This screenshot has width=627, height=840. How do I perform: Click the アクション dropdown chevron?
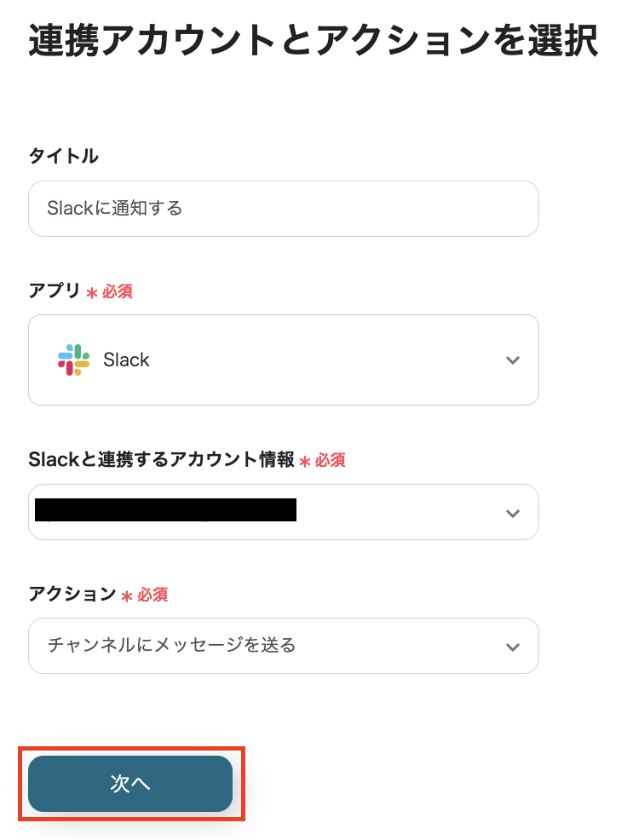513,646
